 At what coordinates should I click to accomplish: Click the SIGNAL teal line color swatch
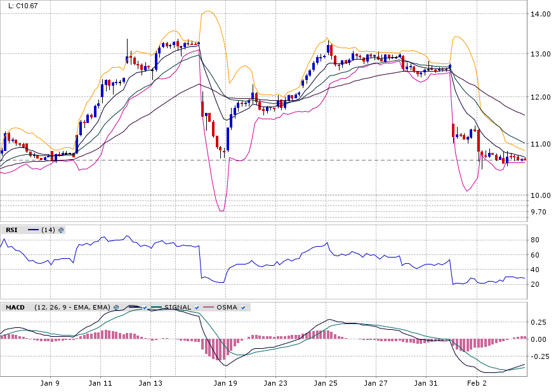(x=154, y=308)
